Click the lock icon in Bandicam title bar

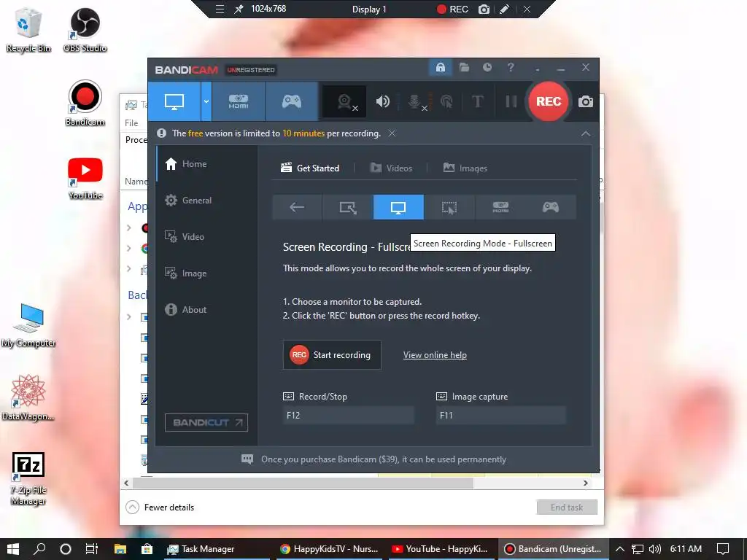point(440,68)
